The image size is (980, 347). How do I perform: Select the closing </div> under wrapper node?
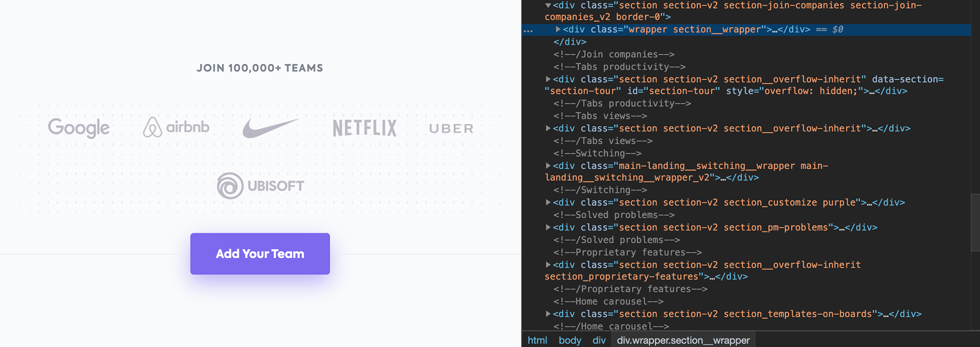tap(570, 42)
